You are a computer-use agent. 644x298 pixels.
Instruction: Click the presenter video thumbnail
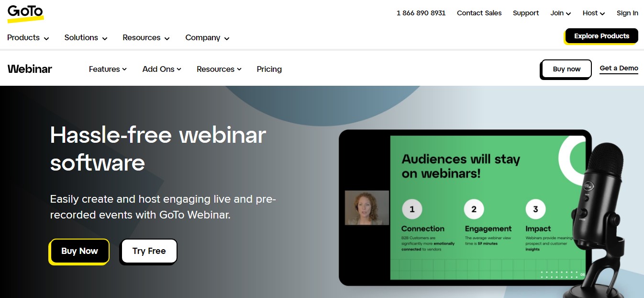367,208
